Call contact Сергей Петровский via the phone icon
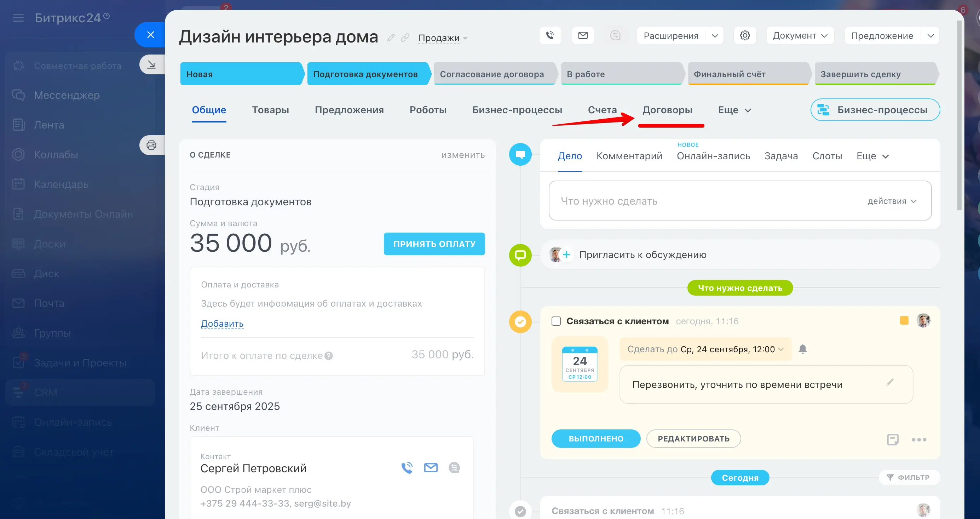 coord(407,468)
